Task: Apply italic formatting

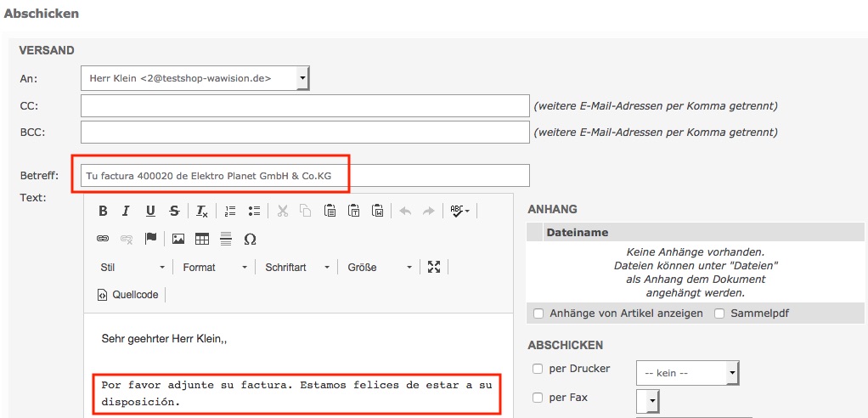Action: click(127, 211)
